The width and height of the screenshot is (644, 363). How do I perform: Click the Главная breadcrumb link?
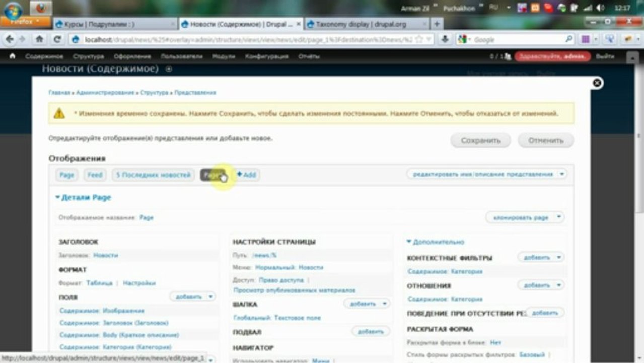[59, 93]
